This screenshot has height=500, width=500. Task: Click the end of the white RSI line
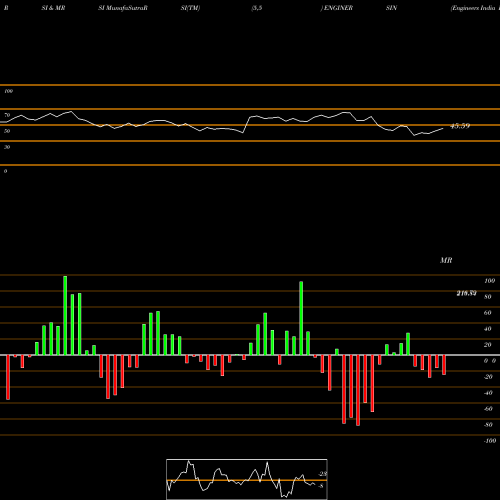[443, 128]
